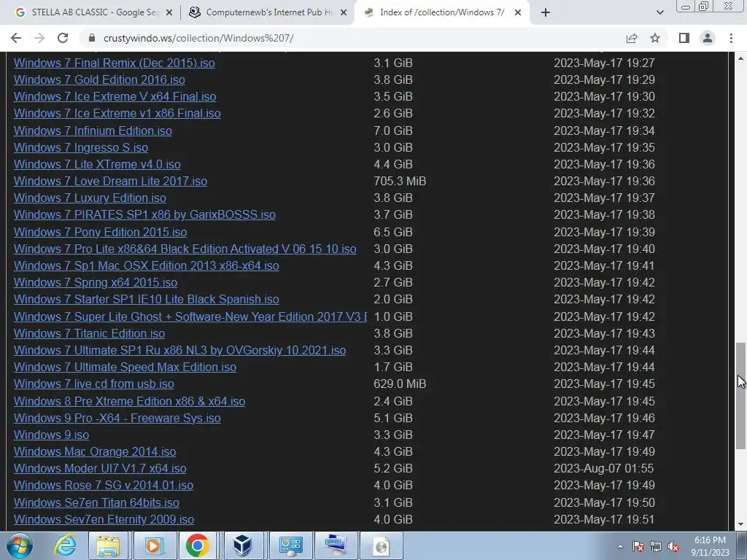Viewport: 747px width, 560px height.
Task: Open the disc image taskbar item
Action: [x=381, y=545]
